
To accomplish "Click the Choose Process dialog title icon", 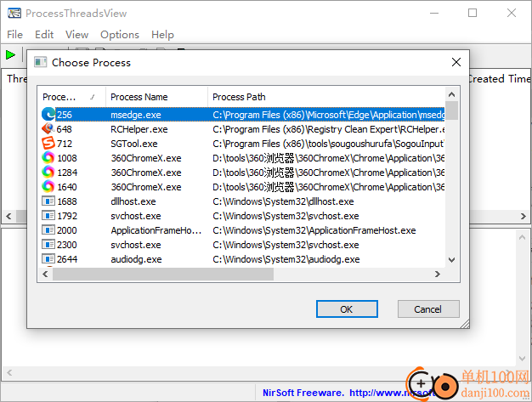I will 41,62.
